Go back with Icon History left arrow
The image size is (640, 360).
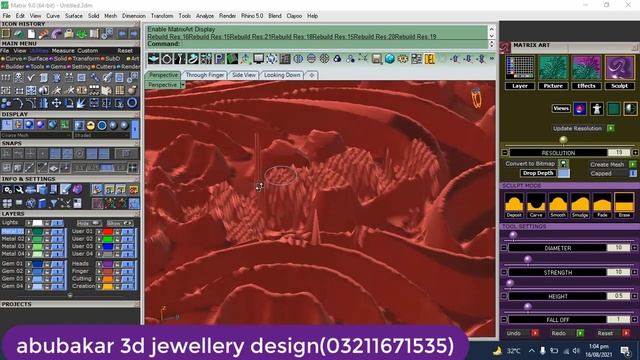tap(122, 33)
